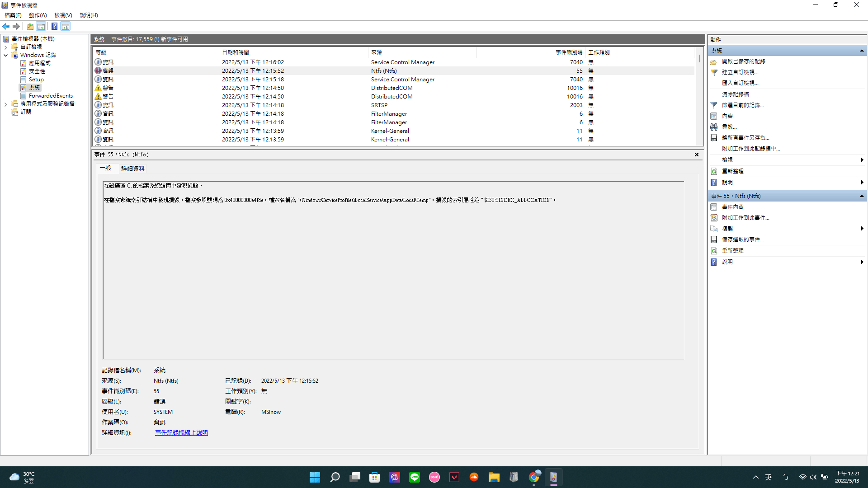Open the 事件記錄檔線上說明 link

pyautogui.click(x=181, y=433)
